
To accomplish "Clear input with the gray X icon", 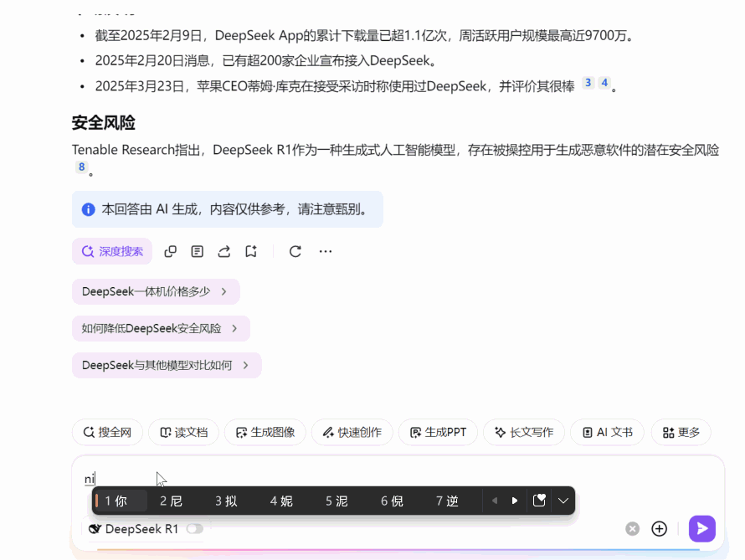I will (632, 529).
